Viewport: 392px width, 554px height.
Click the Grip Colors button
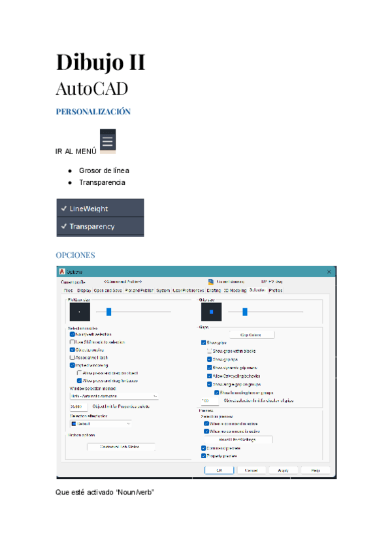pos(252,335)
